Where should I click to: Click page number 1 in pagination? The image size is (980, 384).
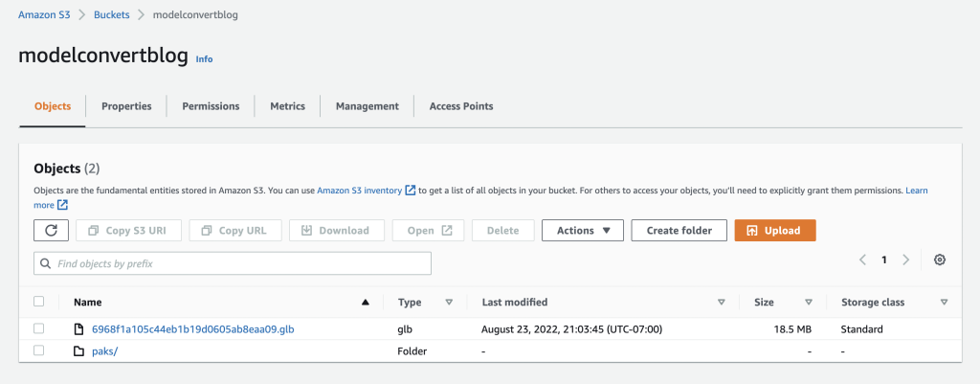click(883, 260)
